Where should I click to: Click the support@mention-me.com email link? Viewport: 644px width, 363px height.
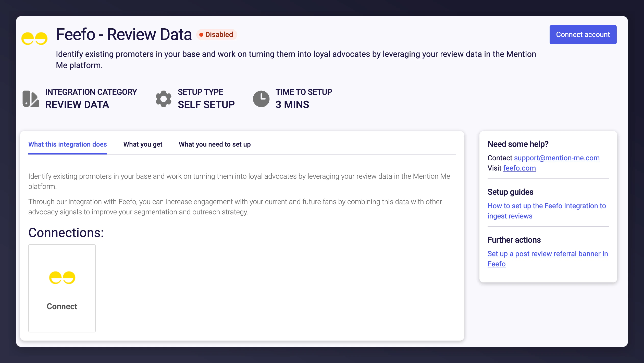[x=557, y=158]
